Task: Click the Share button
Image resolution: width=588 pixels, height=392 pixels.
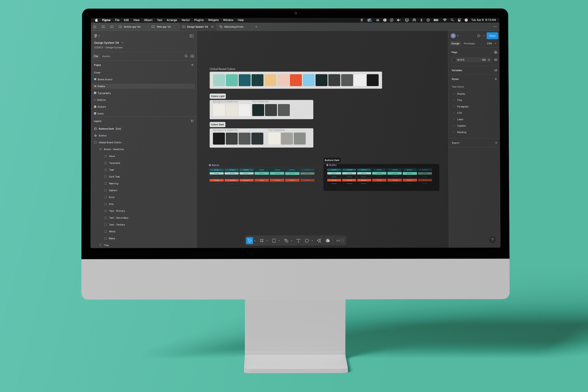Action: click(492, 36)
